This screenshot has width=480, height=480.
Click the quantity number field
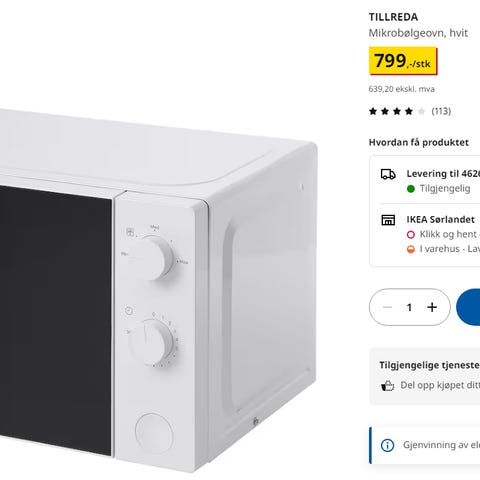[x=409, y=307]
